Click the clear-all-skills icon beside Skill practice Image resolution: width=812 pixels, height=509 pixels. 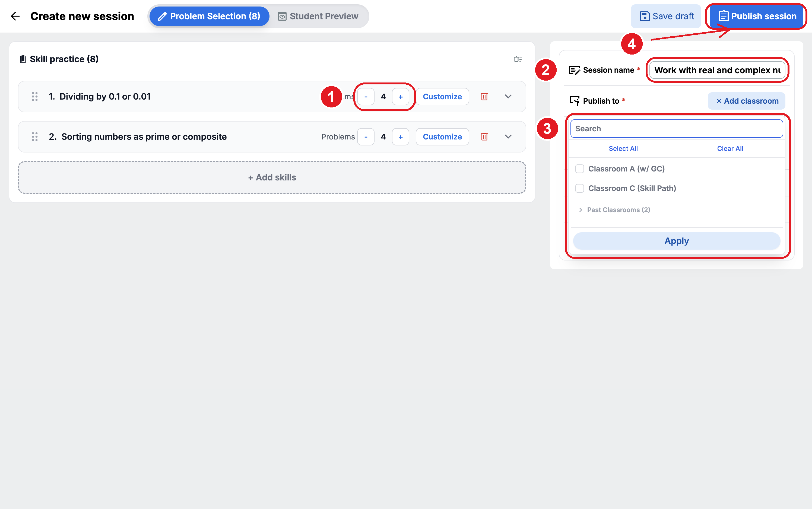[518, 59]
